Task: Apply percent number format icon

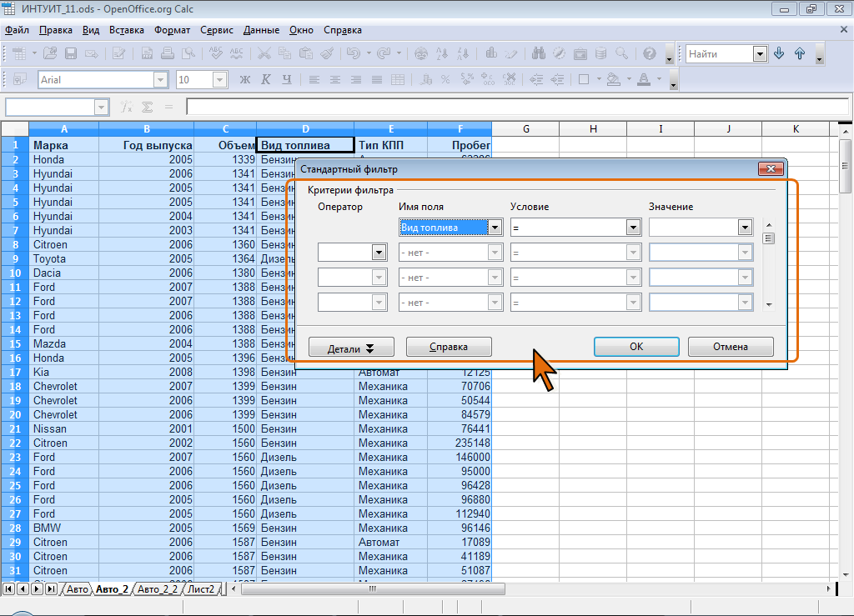Action: pyautogui.click(x=445, y=79)
